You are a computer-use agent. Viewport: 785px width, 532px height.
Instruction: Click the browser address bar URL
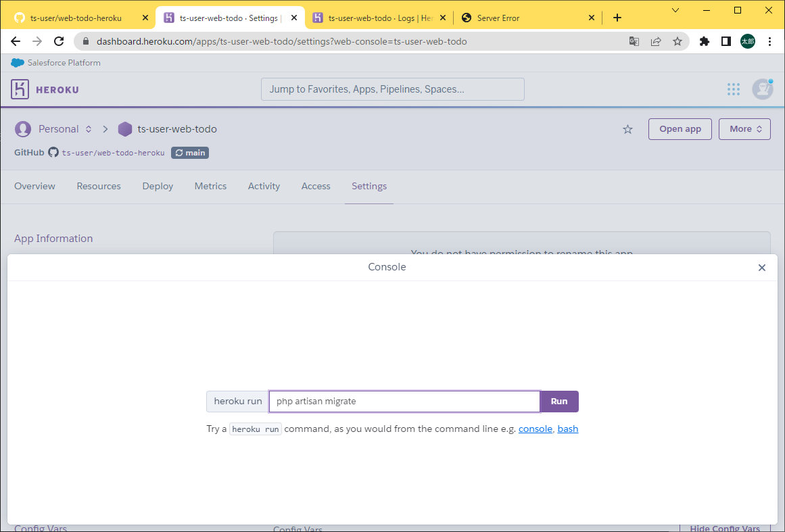coord(282,41)
